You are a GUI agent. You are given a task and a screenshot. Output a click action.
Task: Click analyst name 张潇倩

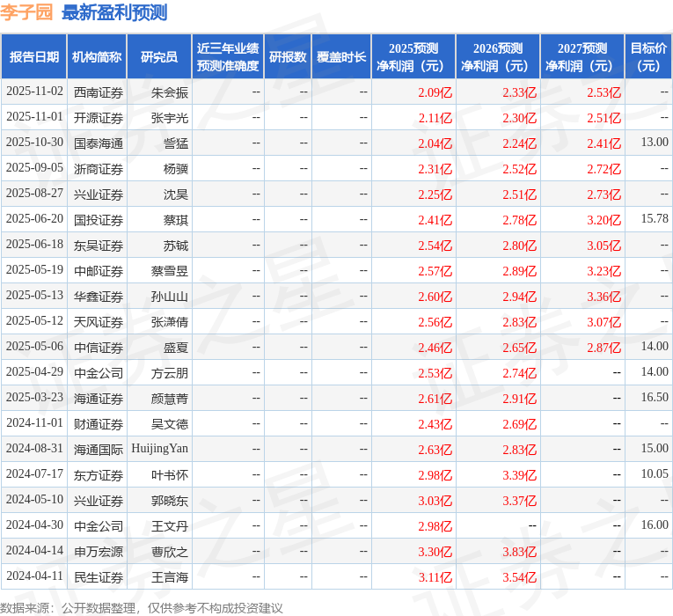pos(170,322)
